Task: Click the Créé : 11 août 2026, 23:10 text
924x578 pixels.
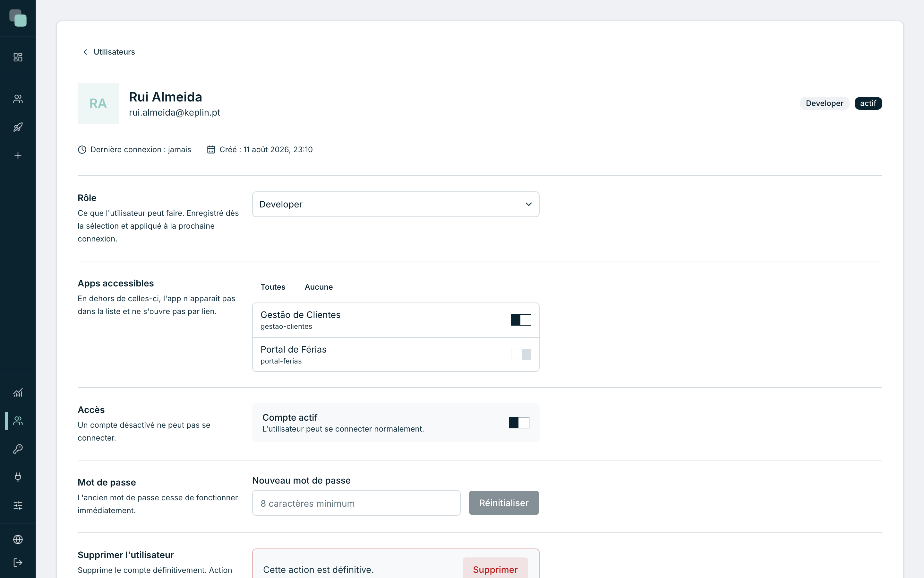Action: 266,149
